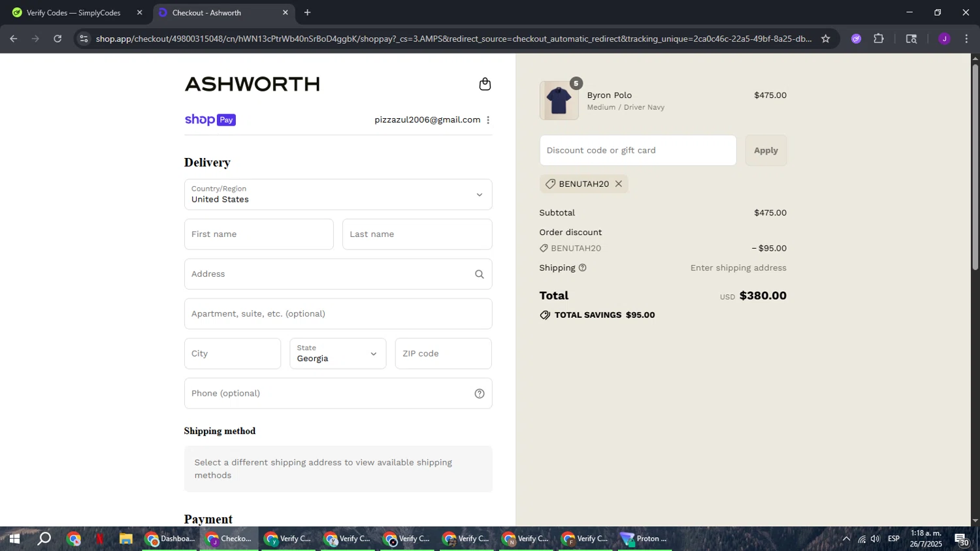The image size is (980, 551).
Task: Open Windows taskbar search
Action: tap(44, 539)
